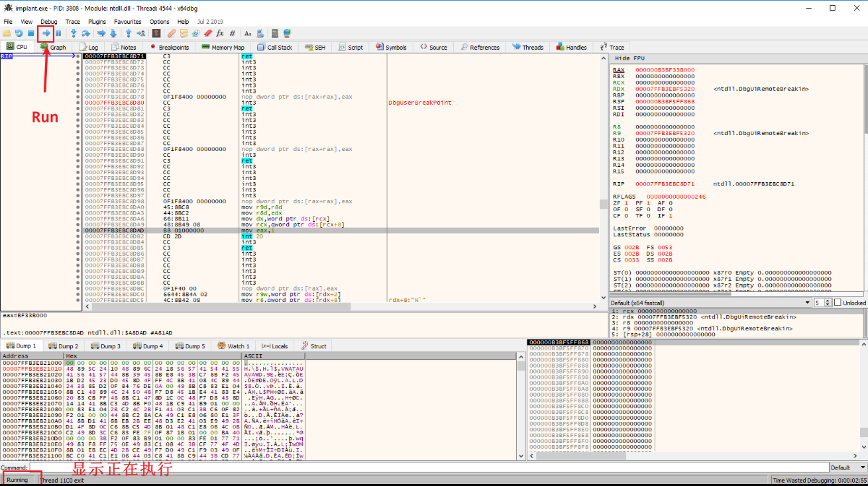Open the Calculator toolbar icon
868x486 pixels.
click(x=274, y=33)
